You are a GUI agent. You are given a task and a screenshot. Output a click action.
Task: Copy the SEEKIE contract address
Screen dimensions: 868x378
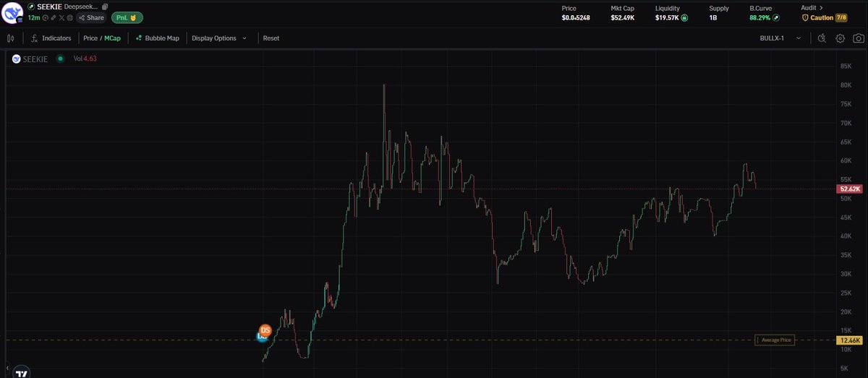pyautogui.click(x=105, y=7)
